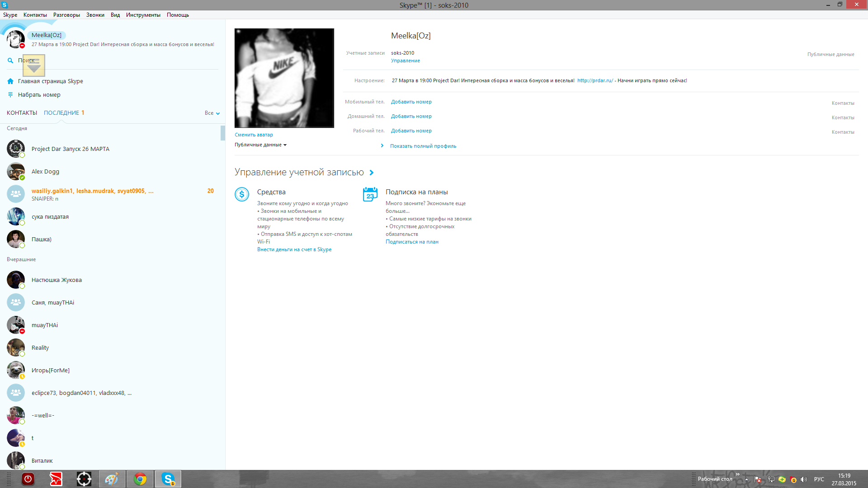Click Подписаться на план link
Viewport: 868px width, 488px height.
[412, 242]
